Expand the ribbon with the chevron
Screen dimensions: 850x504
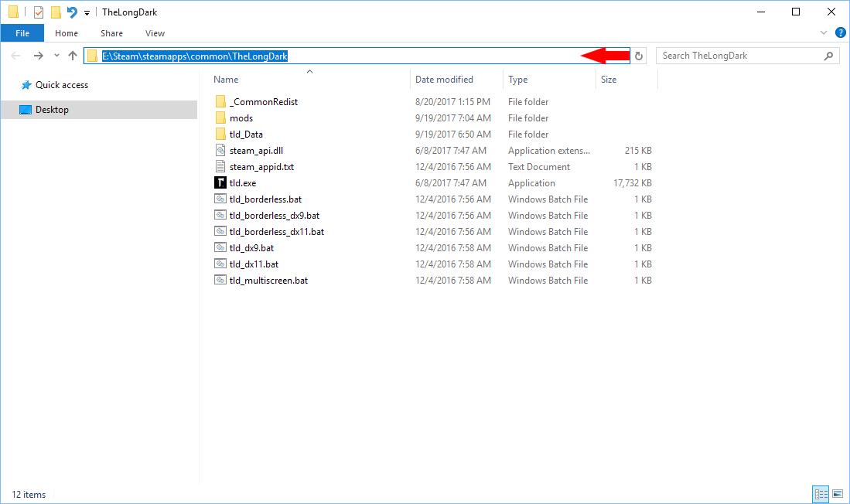pyautogui.click(x=824, y=32)
